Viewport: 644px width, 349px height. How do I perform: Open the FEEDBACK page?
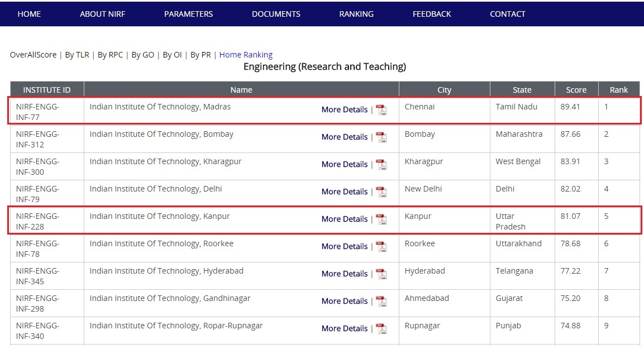tap(432, 14)
